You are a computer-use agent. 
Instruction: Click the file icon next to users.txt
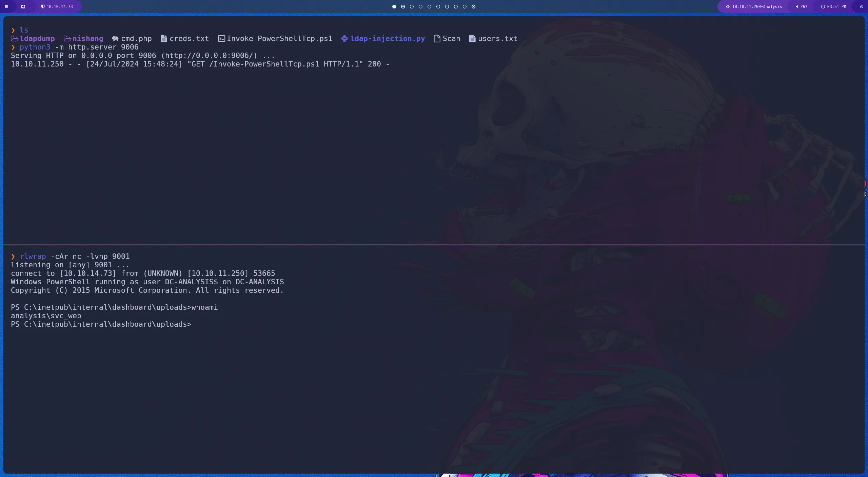click(x=472, y=38)
